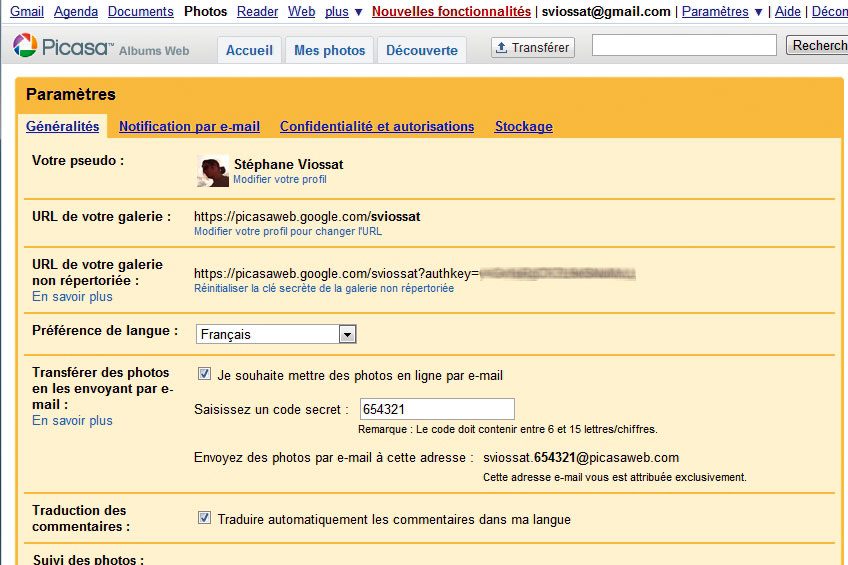Toggle mettre des photos en ligne par e-mail checkbox
The height and width of the screenshot is (565, 848).
click(204, 374)
